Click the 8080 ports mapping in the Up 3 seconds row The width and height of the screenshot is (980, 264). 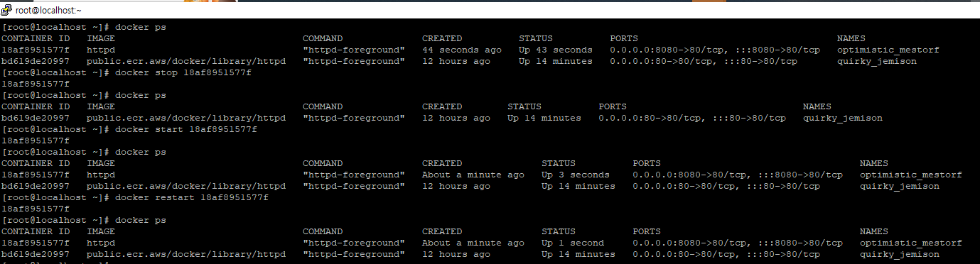coord(738,175)
